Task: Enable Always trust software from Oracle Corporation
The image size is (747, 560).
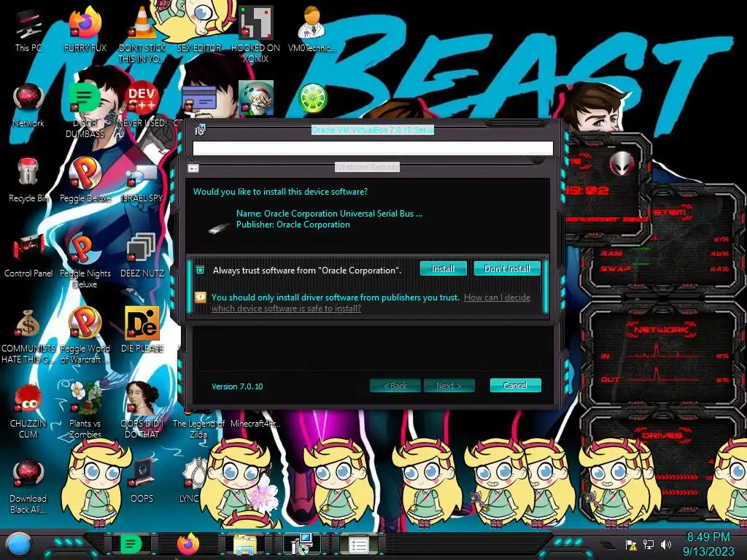Action: [201, 270]
